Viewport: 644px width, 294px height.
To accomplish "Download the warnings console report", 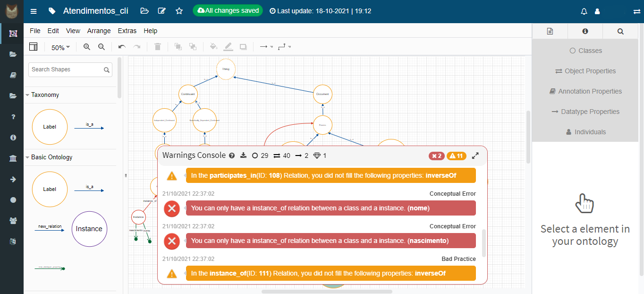I will coord(244,156).
